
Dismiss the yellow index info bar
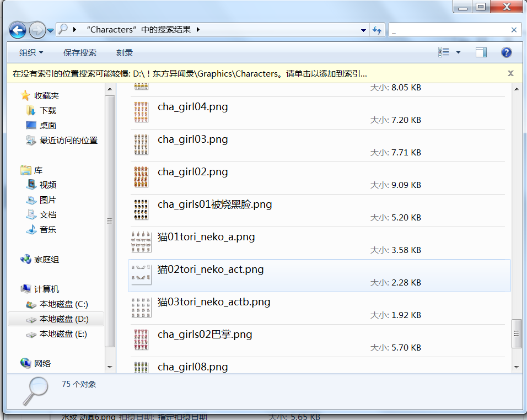pos(510,73)
